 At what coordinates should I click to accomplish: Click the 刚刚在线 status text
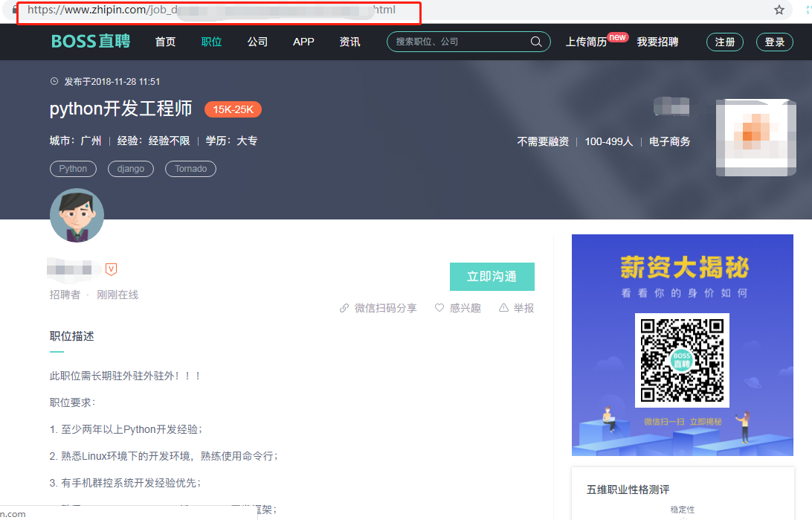[117, 295]
